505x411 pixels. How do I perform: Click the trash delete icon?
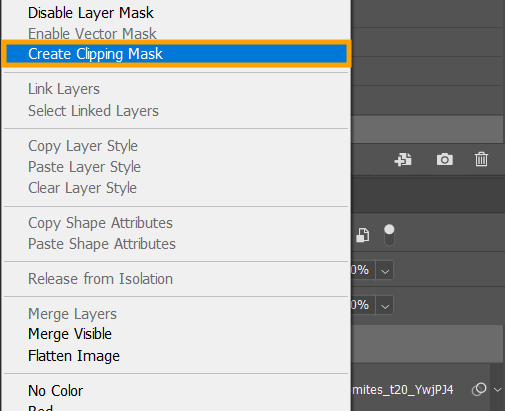click(481, 159)
